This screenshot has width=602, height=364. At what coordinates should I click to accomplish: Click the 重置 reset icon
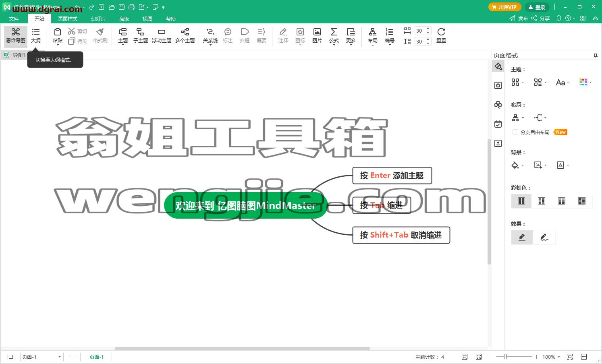click(x=441, y=32)
